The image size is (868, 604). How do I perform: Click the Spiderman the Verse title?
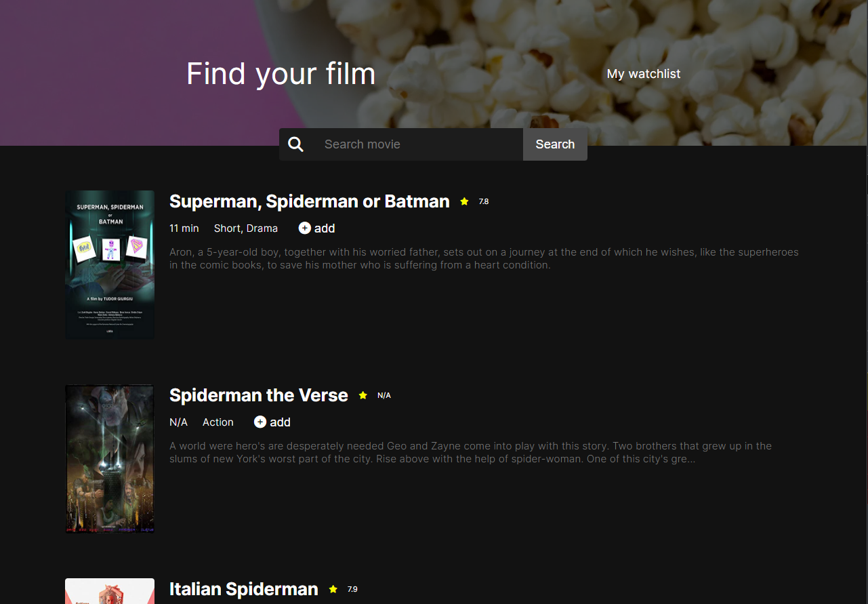point(259,395)
